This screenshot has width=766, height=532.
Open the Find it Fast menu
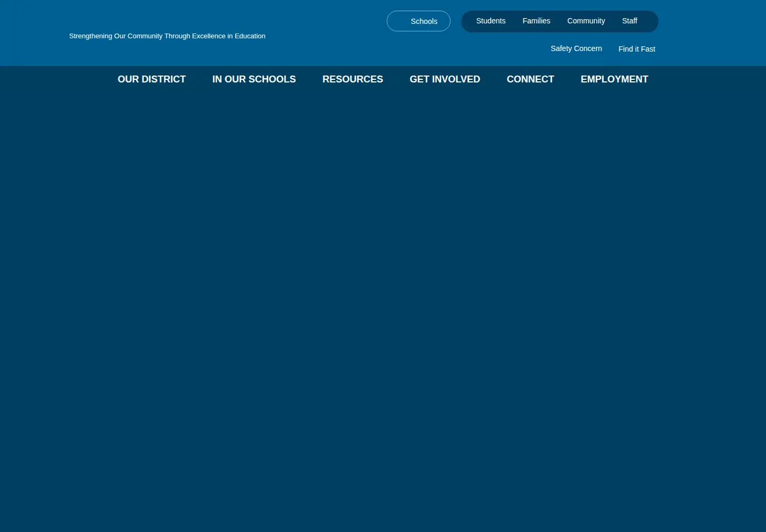point(637,49)
